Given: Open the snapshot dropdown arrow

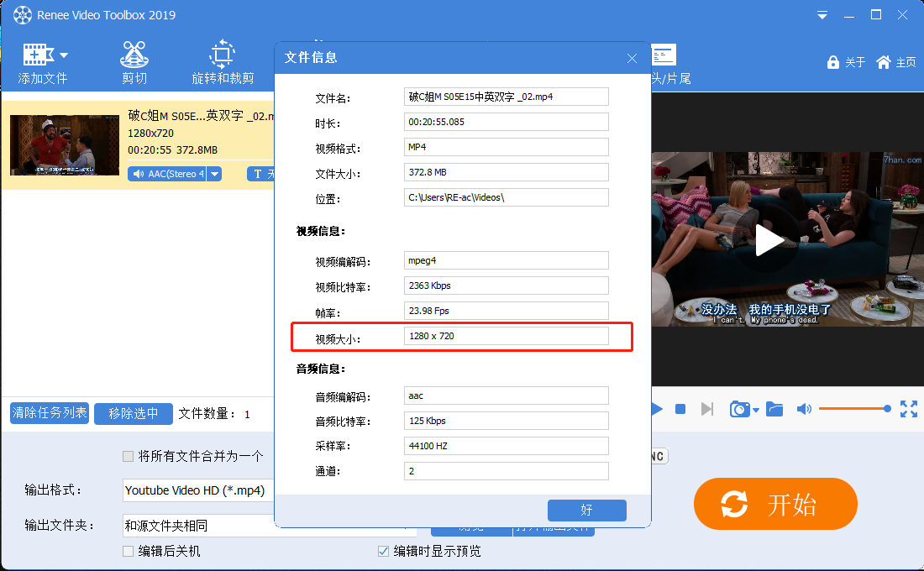Looking at the screenshot, I should pyautogui.click(x=756, y=410).
